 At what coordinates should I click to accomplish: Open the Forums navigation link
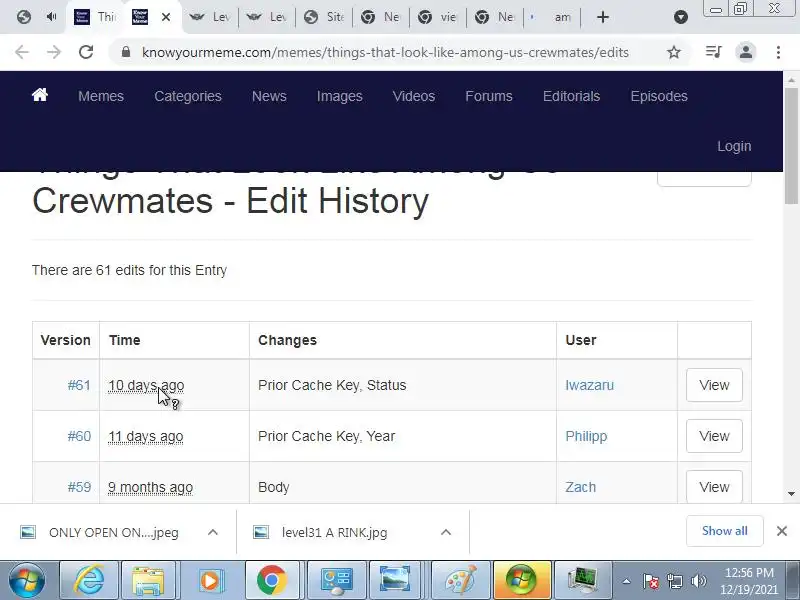pos(489,96)
